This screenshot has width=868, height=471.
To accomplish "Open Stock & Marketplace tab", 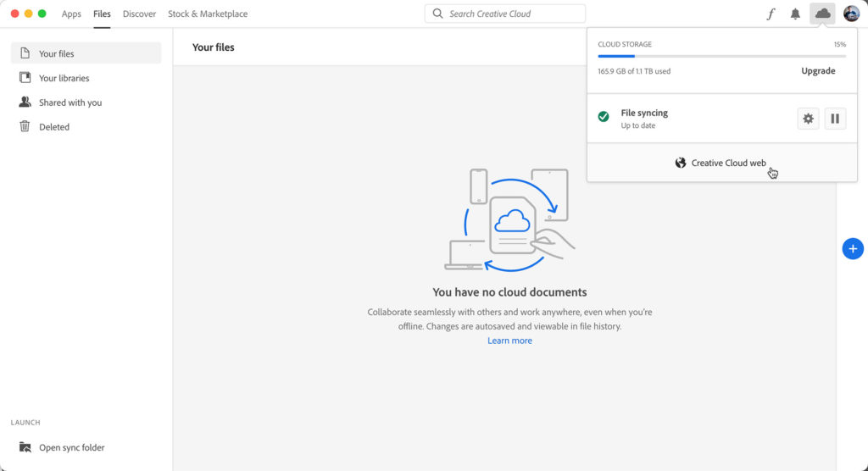I will (208, 14).
